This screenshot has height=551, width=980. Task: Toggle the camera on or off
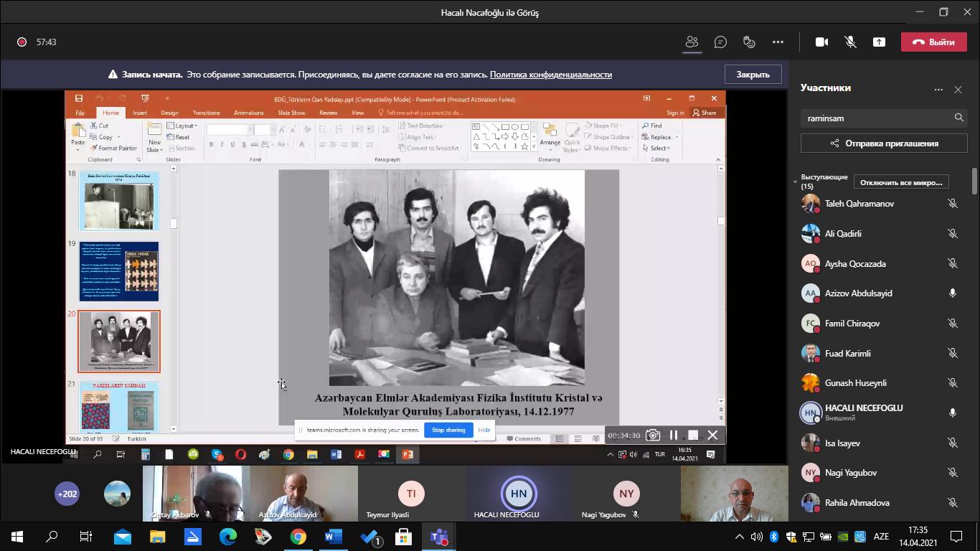click(821, 42)
